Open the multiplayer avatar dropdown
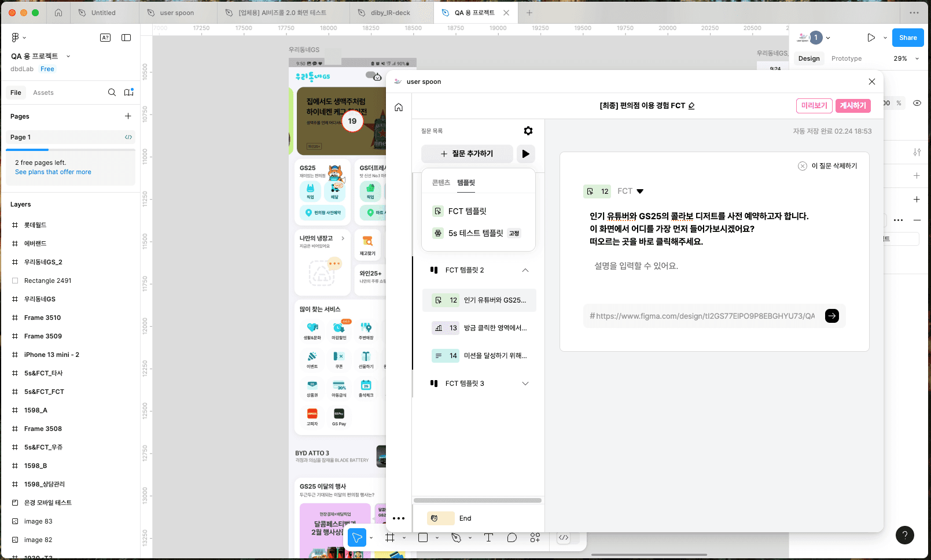931x560 pixels. (828, 38)
